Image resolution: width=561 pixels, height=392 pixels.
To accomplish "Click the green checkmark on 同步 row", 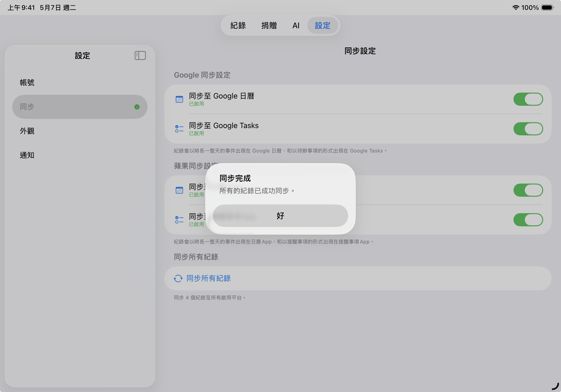I will (137, 107).
